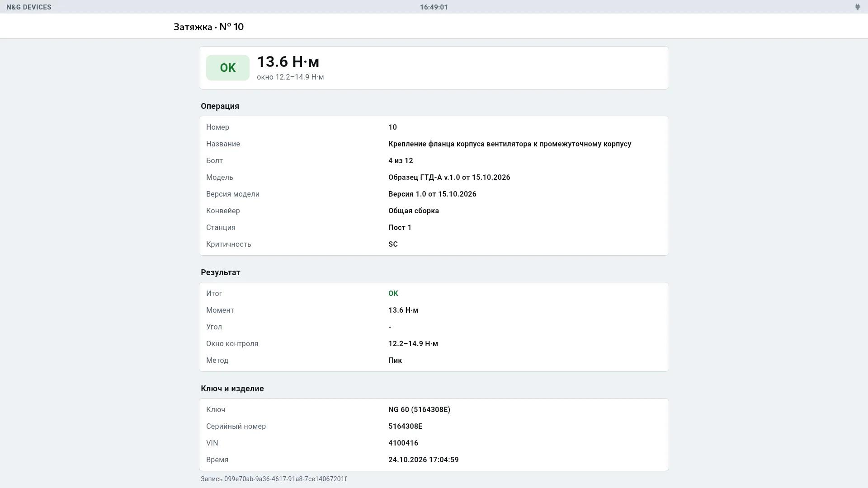Click the Время value 24.10.2026 17:04:59
Image resolution: width=868 pixels, height=488 pixels.
[x=423, y=460]
